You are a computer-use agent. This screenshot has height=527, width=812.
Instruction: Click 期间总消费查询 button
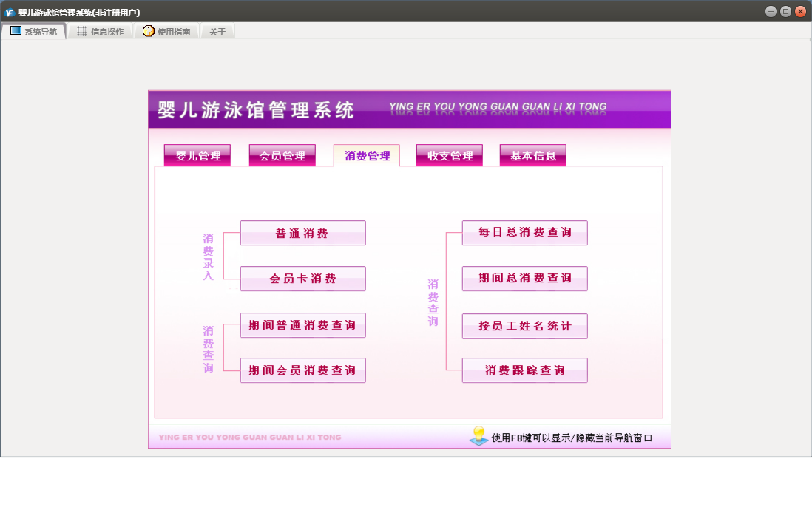point(525,279)
